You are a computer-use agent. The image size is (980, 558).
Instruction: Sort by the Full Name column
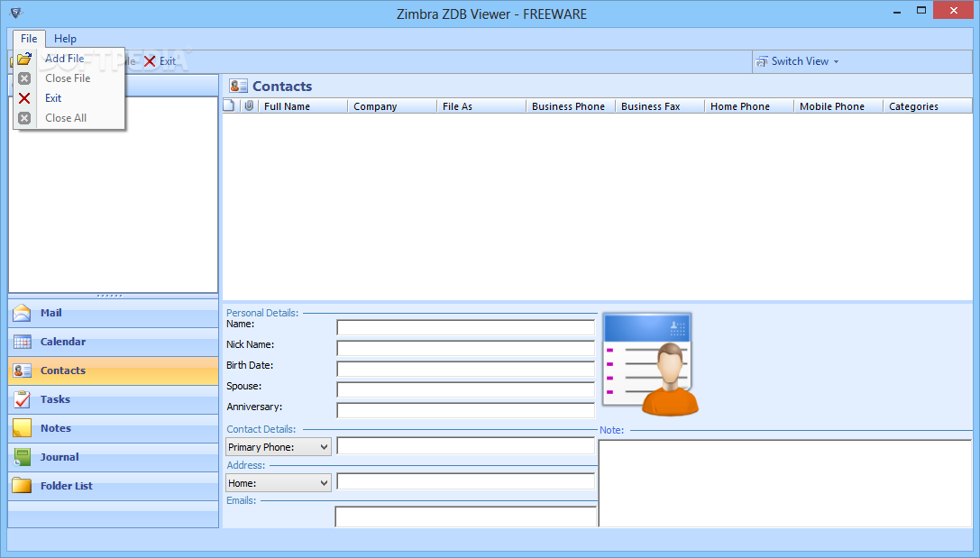(x=303, y=106)
